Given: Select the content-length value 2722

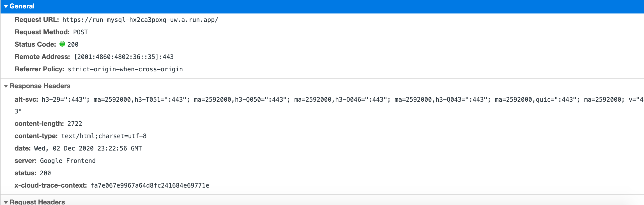Looking at the screenshot, I should pos(75,124).
